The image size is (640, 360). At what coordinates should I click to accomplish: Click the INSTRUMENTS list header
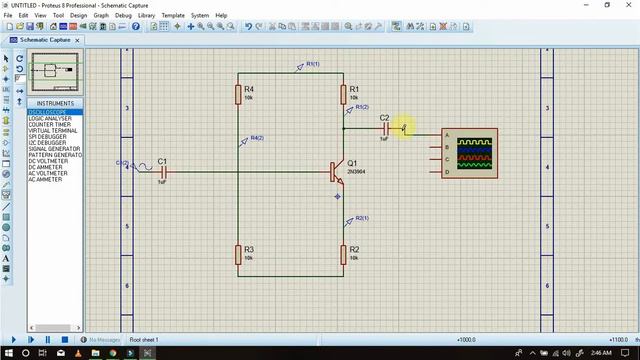point(55,103)
